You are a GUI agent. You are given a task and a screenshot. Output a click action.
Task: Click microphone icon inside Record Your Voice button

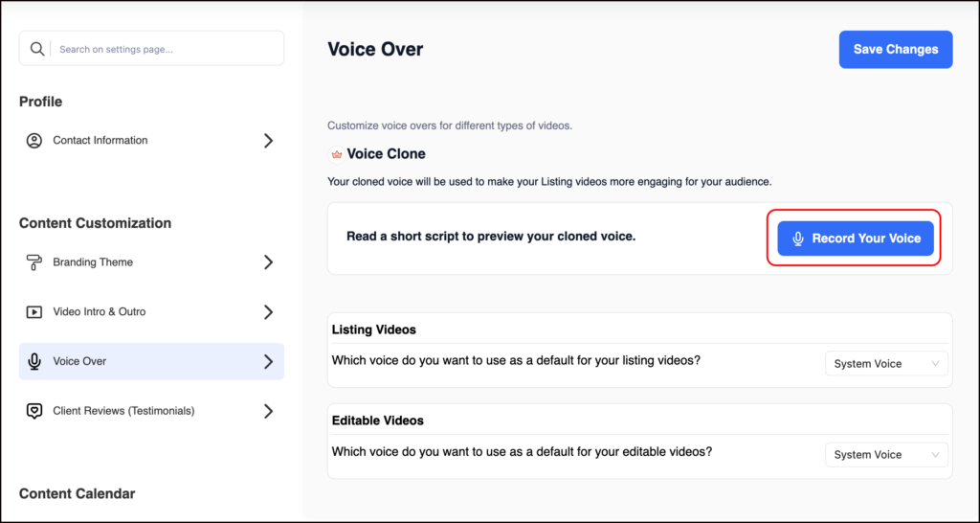[797, 239]
